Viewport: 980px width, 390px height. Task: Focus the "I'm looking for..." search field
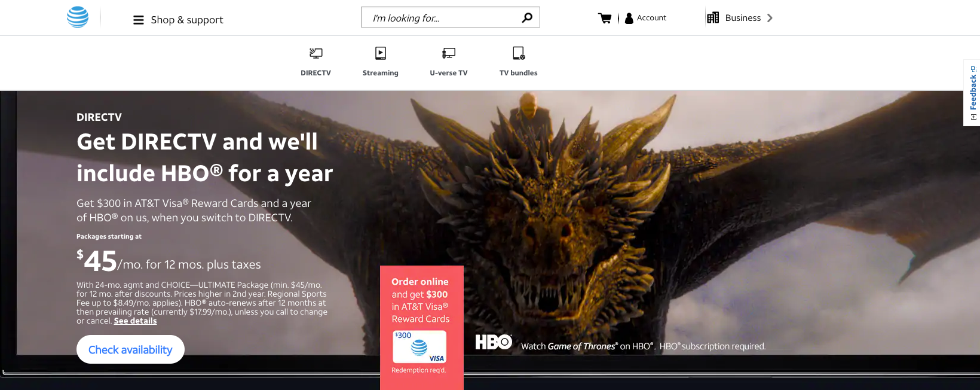tap(442, 18)
